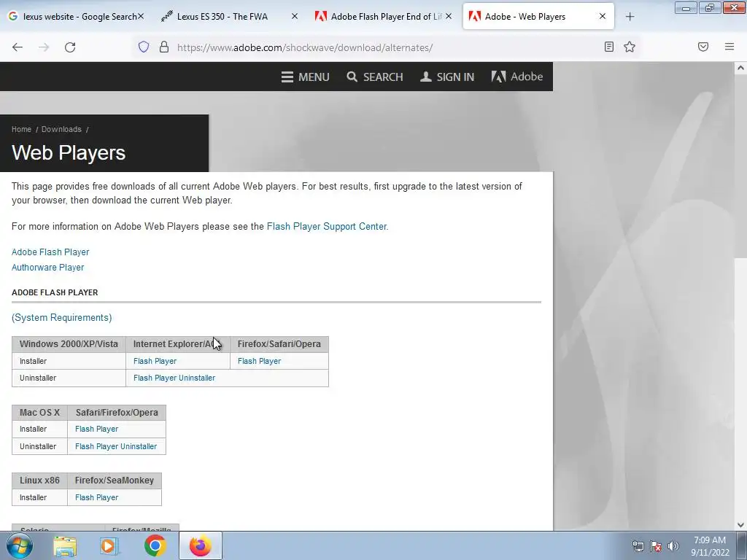Go to Home breadcrumb link
This screenshot has height=560, width=747.
pyautogui.click(x=21, y=130)
